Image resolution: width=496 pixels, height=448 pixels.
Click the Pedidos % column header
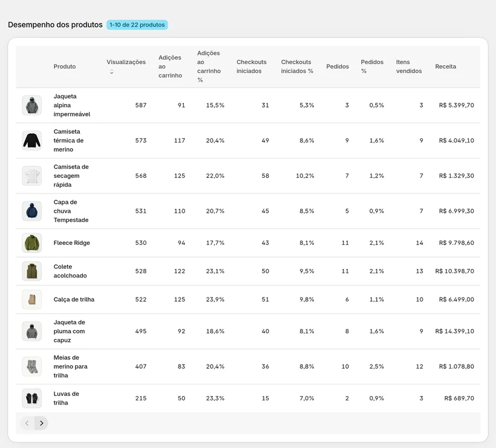(372, 67)
